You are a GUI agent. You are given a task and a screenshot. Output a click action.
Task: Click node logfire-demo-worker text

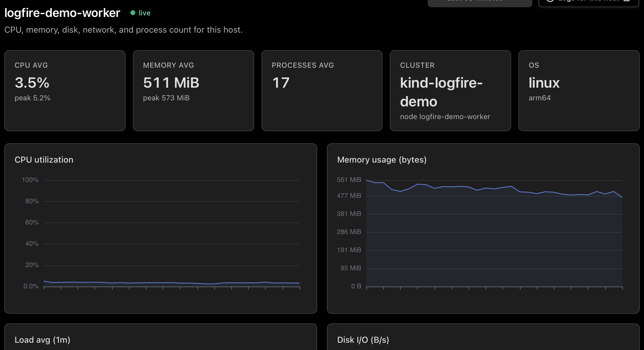(445, 117)
